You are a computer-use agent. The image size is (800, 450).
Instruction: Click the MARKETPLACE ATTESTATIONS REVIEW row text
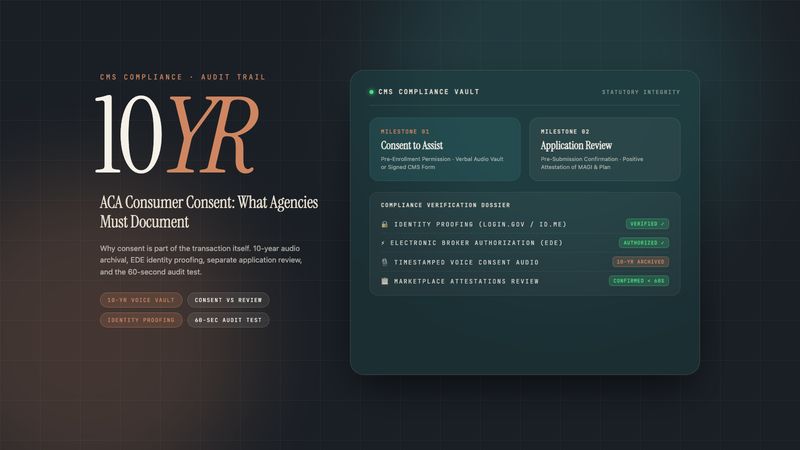(x=466, y=281)
